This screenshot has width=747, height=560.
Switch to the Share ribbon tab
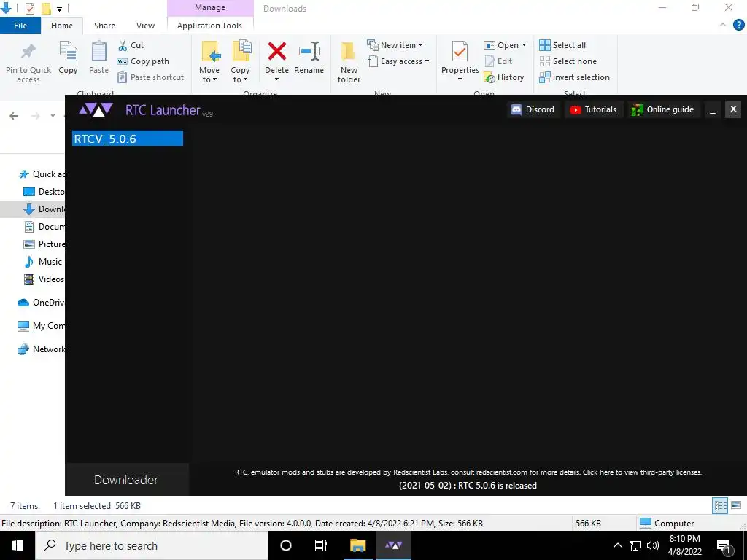pos(104,26)
